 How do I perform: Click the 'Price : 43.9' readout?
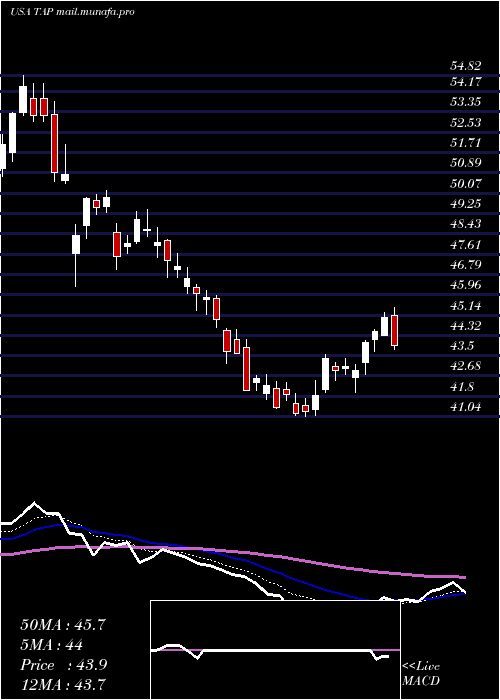(63, 665)
